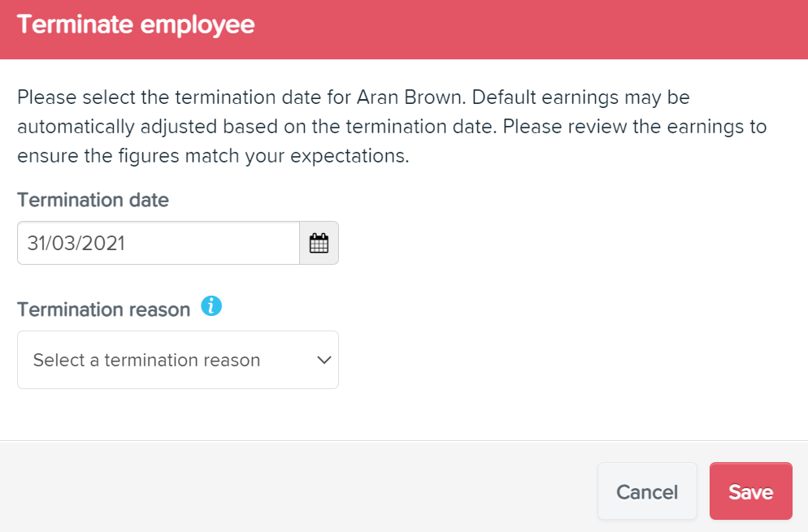Click the blue info icon beside Termination reason

(211, 306)
